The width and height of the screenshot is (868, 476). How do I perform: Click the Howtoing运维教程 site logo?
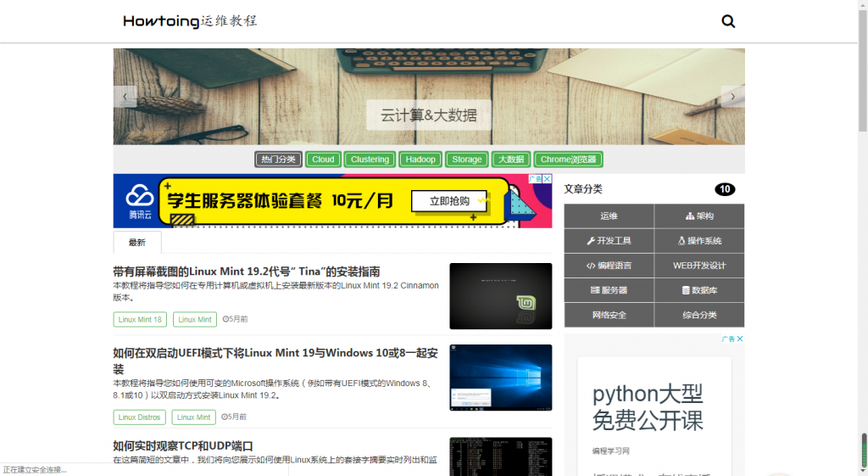[190, 21]
